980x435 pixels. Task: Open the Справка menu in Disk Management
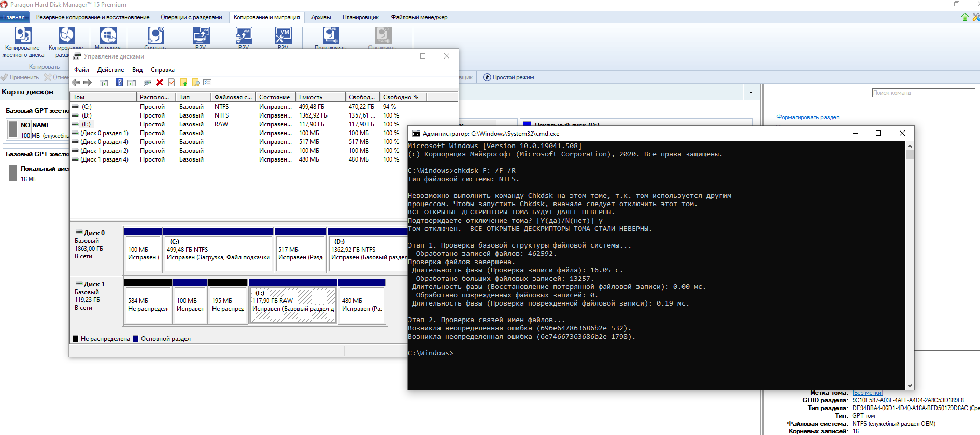tap(163, 70)
